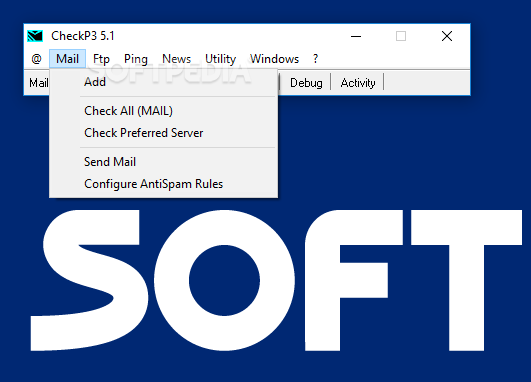This screenshot has height=382, width=531.
Task: Open the Ping menu
Action: (136, 59)
